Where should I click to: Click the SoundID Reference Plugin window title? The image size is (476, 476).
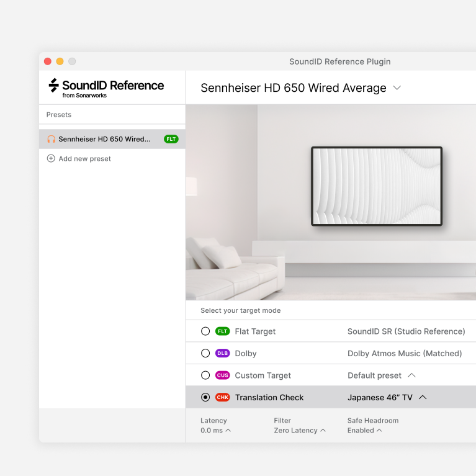(340, 61)
